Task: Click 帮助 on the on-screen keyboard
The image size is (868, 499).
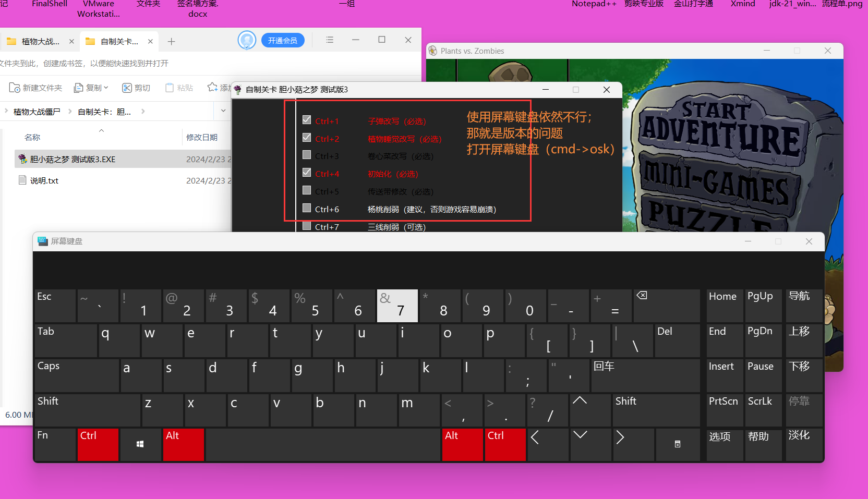Action: pos(763,444)
